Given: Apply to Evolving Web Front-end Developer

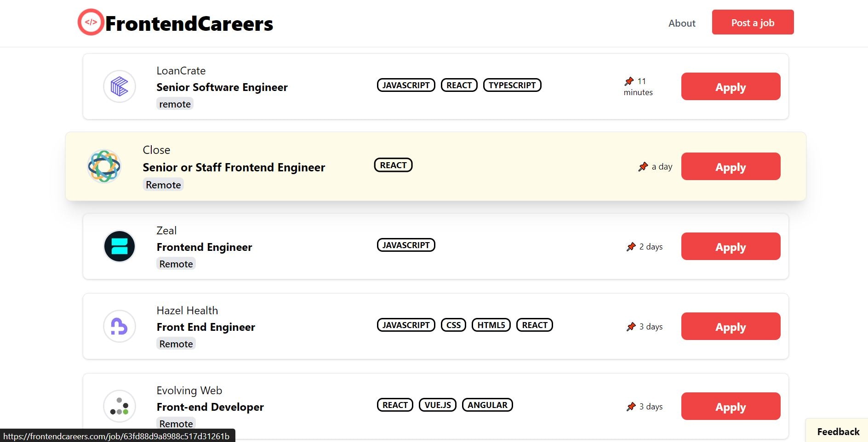Looking at the screenshot, I should 731,406.
